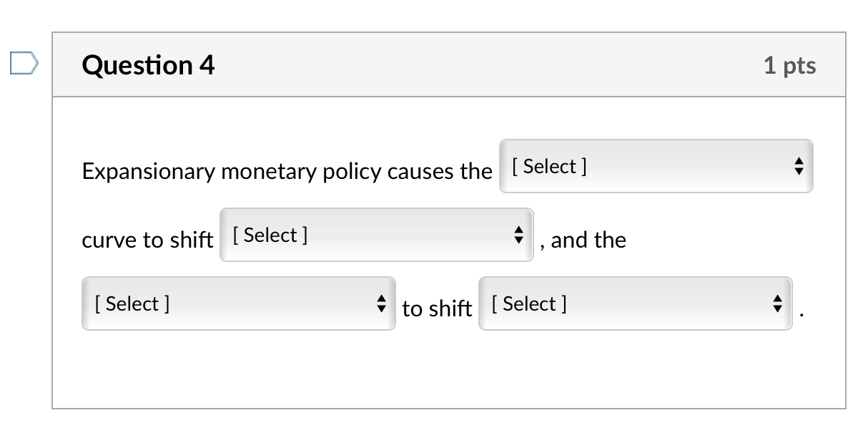
Task: Click the arrows on the third Select menu
Action: coord(383,303)
